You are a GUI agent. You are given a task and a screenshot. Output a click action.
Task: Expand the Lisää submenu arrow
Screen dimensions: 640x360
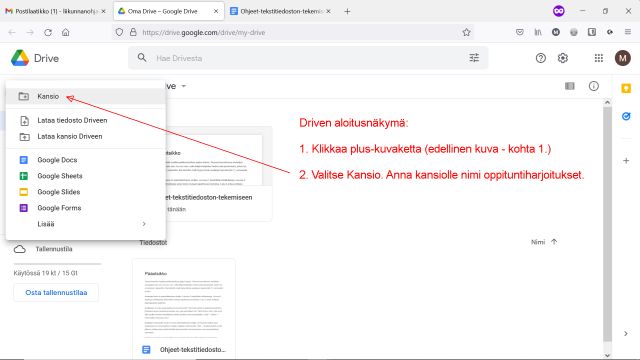(144, 224)
